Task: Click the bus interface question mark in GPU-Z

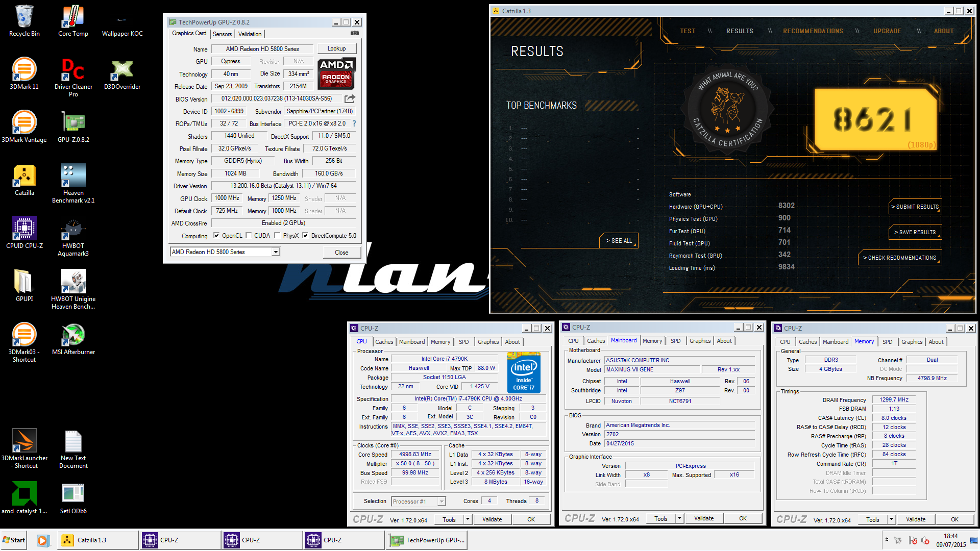Action: (354, 123)
